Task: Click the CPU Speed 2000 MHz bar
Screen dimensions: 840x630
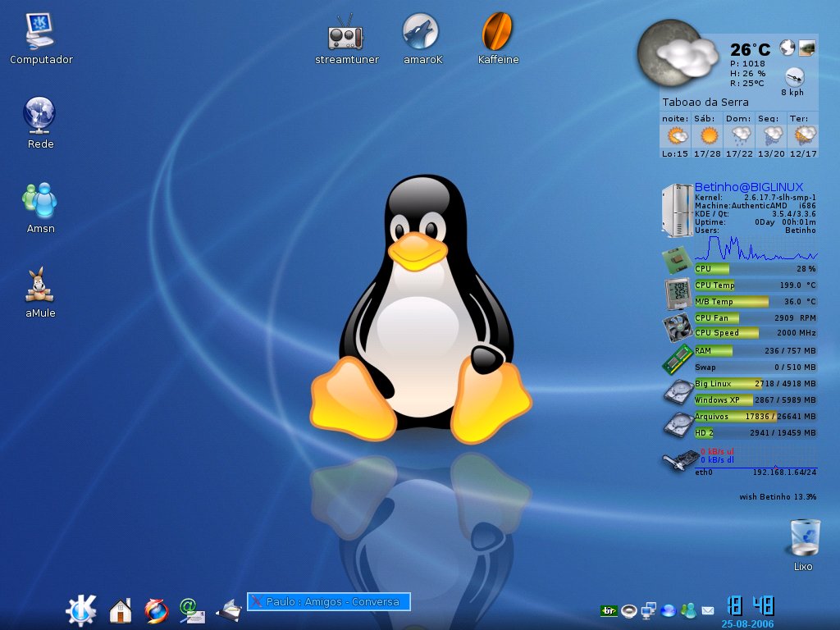Action: coord(756,333)
